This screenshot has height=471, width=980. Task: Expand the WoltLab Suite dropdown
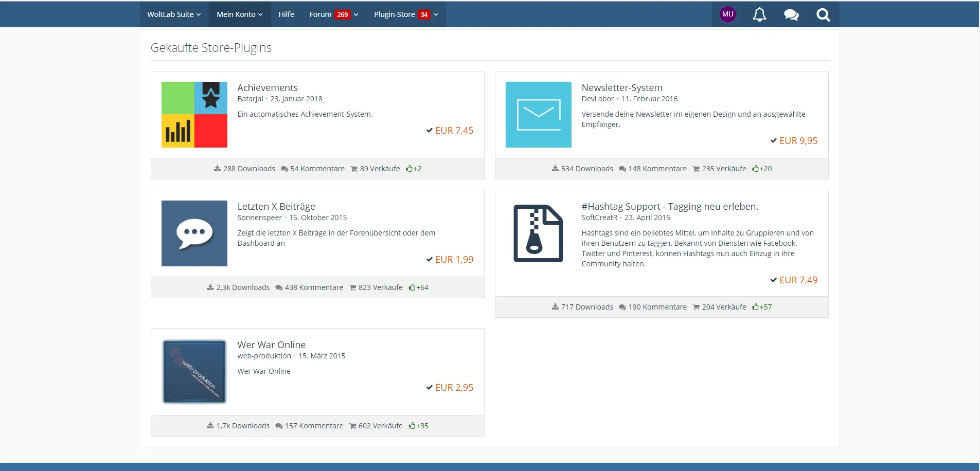point(174,14)
